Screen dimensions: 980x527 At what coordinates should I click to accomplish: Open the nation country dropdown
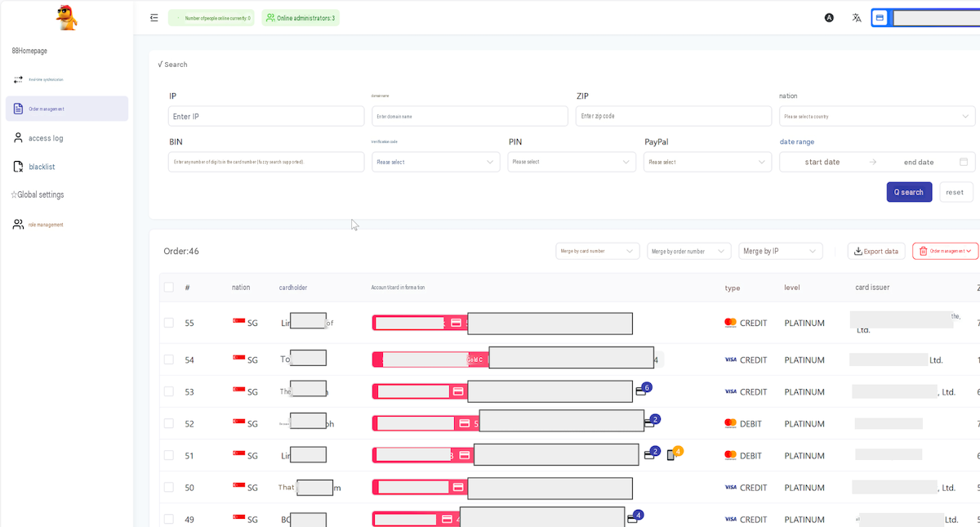[x=877, y=116]
